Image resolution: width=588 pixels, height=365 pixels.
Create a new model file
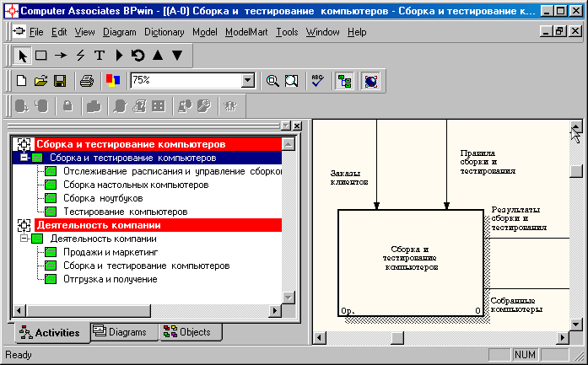21,81
